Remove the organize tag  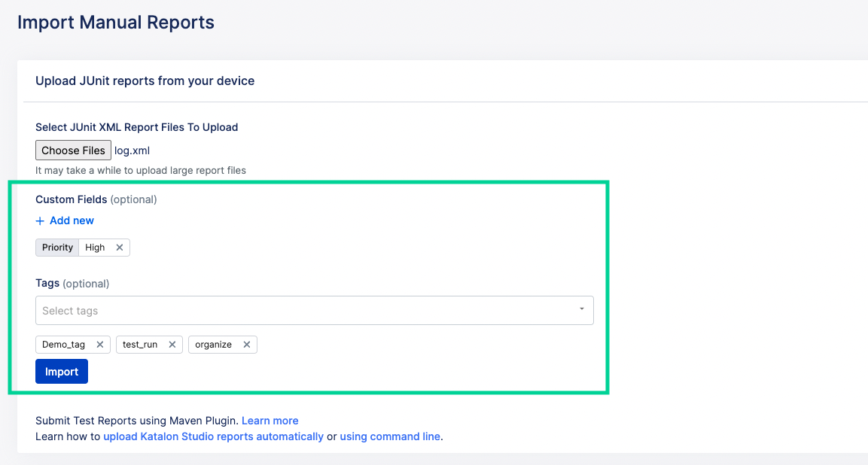pos(246,344)
